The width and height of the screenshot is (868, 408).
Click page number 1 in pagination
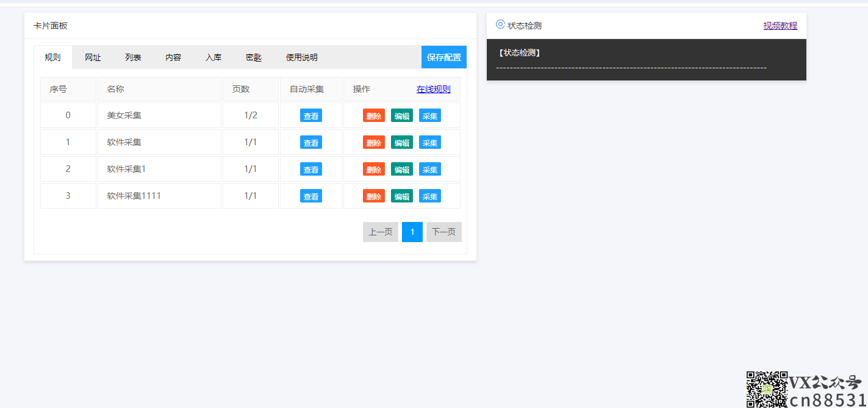412,232
